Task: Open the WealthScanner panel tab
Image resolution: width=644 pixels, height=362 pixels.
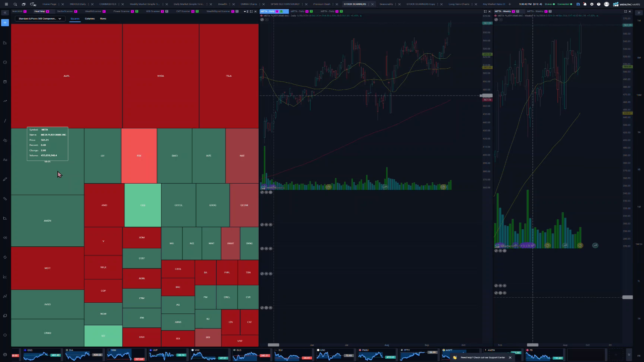Action: click(93, 11)
